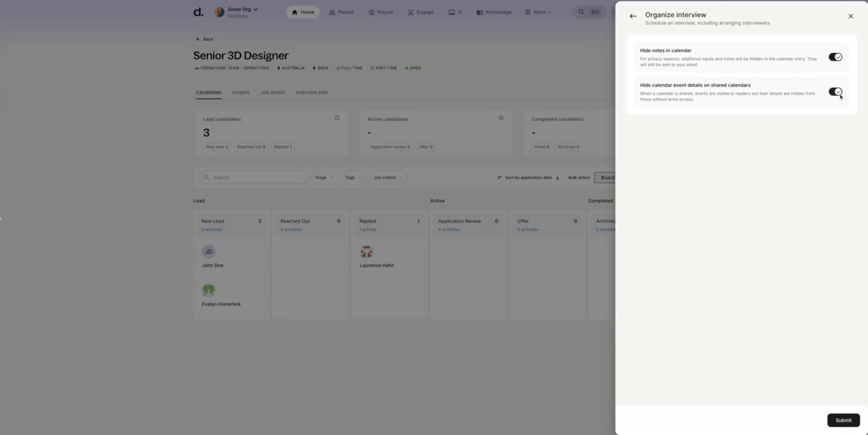
Task: Open John Doe candidate card
Action: [x=231, y=257]
